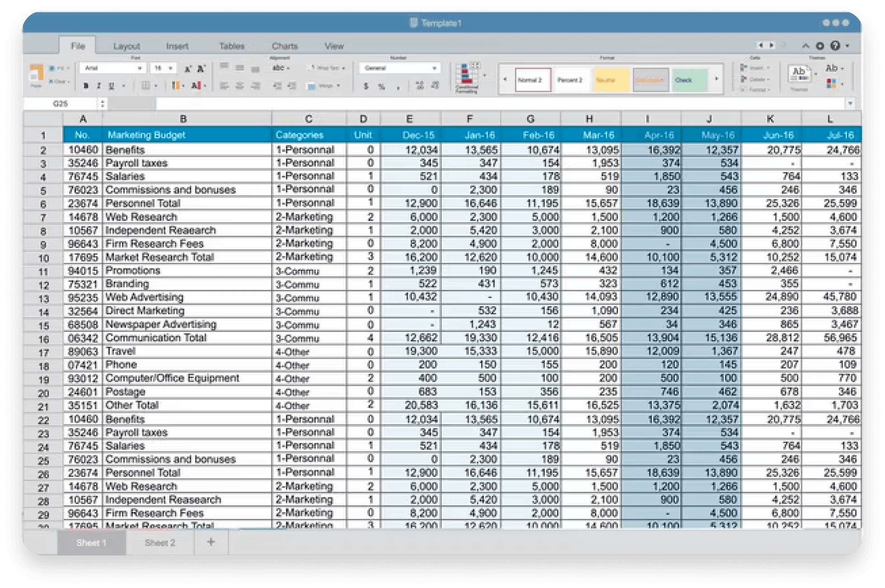Set vertical alignment to middle
Image resolution: width=885 pixels, height=588 pixels.
coord(240,68)
